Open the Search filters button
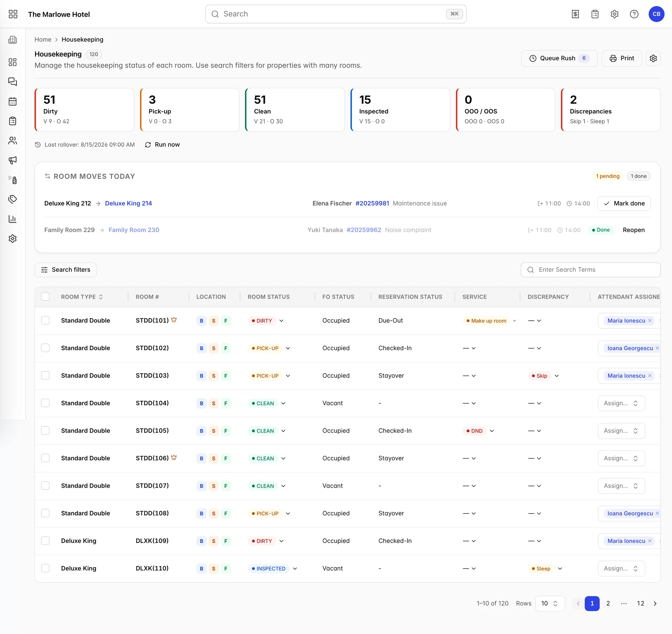Screen dimensions: 672x634 pyautogui.click(x=65, y=270)
